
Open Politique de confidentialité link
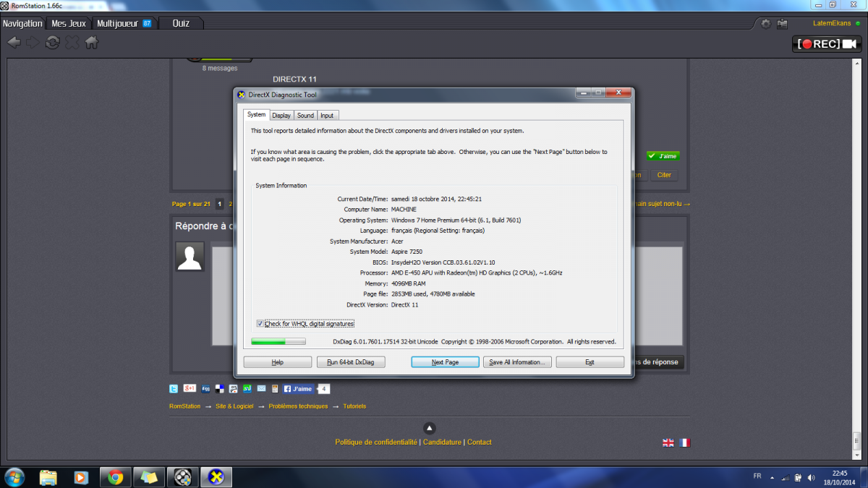[376, 442]
